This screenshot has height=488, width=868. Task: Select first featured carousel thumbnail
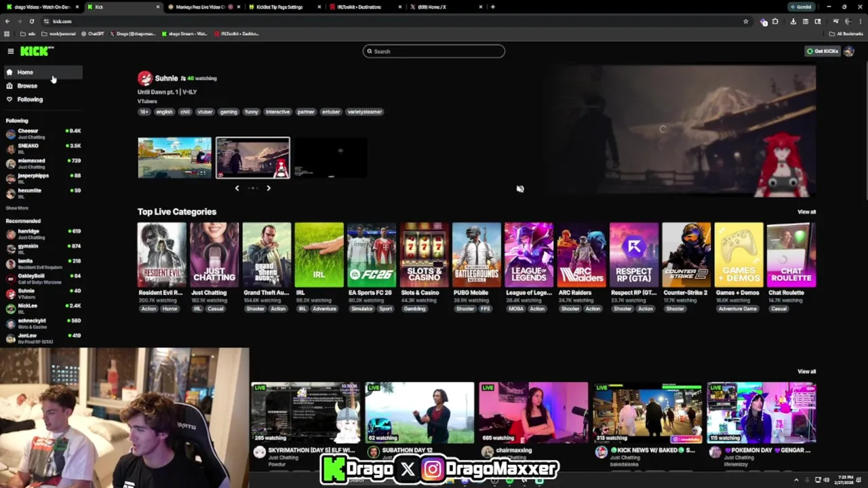[x=175, y=158]
